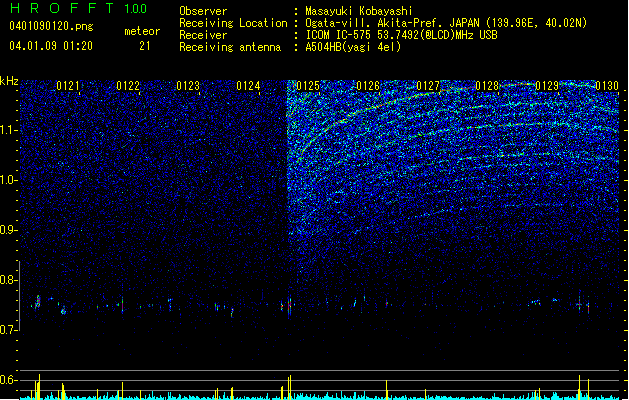Click the 0.6 axis label

[x=9, y=380]
